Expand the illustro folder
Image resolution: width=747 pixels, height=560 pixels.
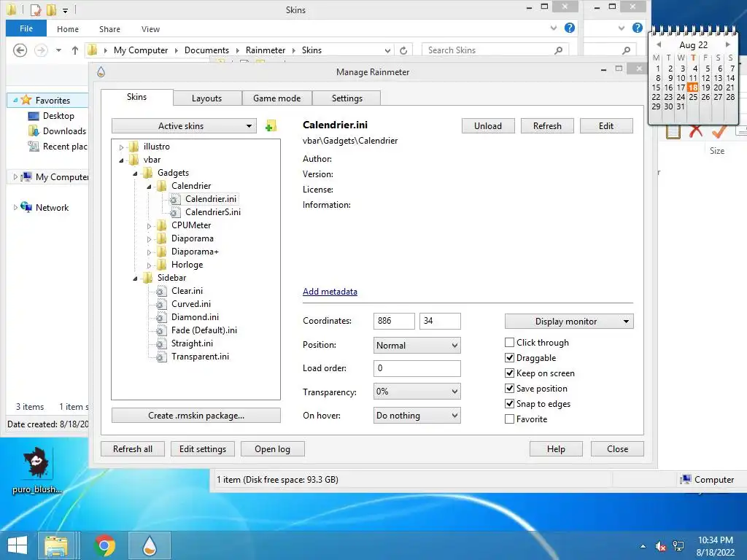click(122, 147)
